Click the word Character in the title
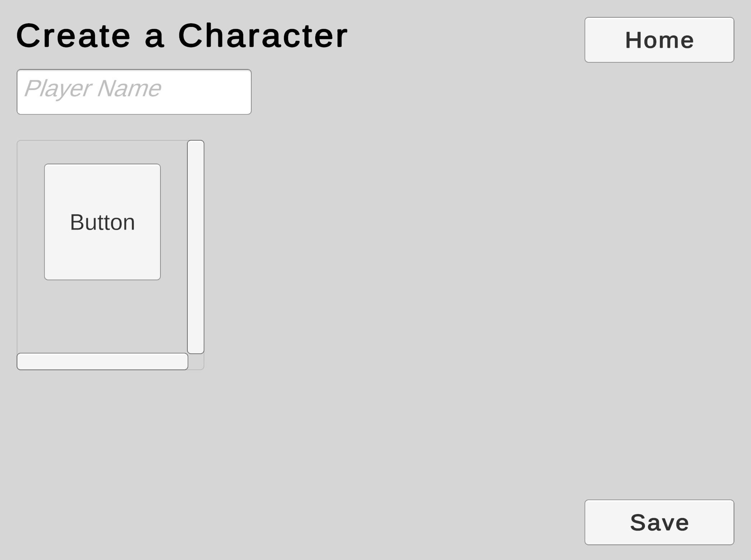The width and height of the screenshot is (751, 560). pos(263,35)
